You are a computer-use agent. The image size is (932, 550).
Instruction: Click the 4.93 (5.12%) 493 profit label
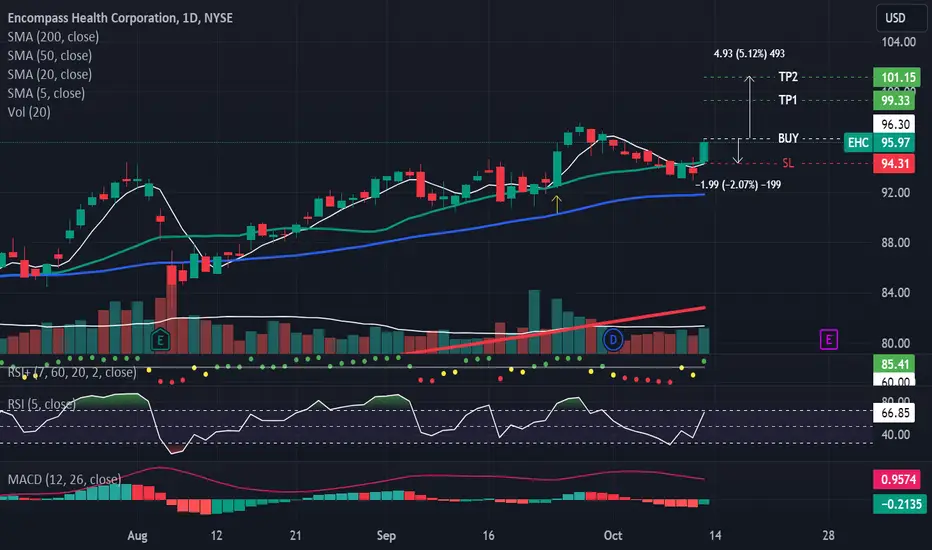pyautogui.click(x=749, y=54)
